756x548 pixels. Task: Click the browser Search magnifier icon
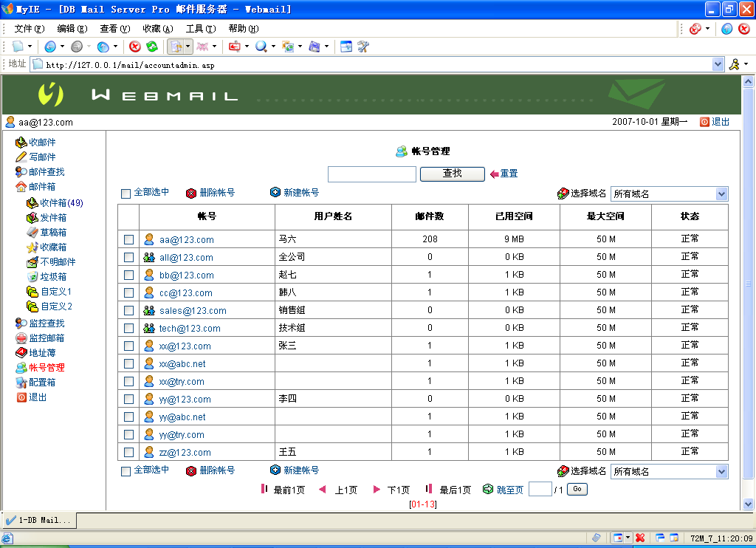pos(261,47)
